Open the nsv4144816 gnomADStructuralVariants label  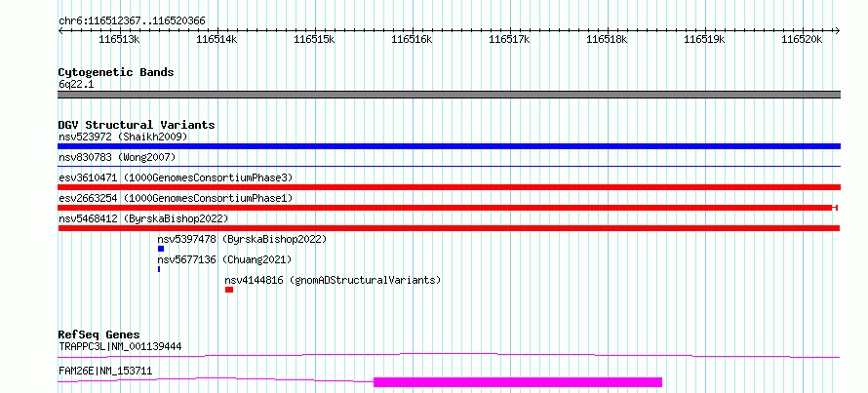pyautogui.click(x=333, y=280)
